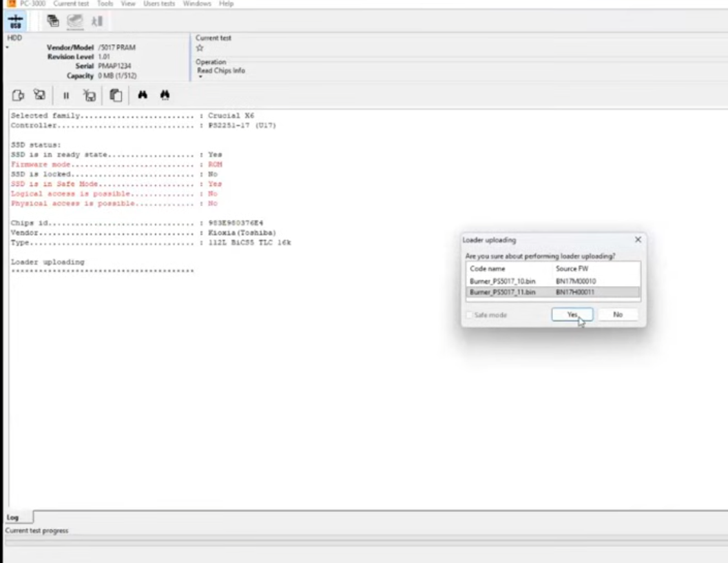Viewport: 728px width, 563px height.
Task: Select the Burner_PS5017_11.bin loader row
Action: tap(502, 292)
